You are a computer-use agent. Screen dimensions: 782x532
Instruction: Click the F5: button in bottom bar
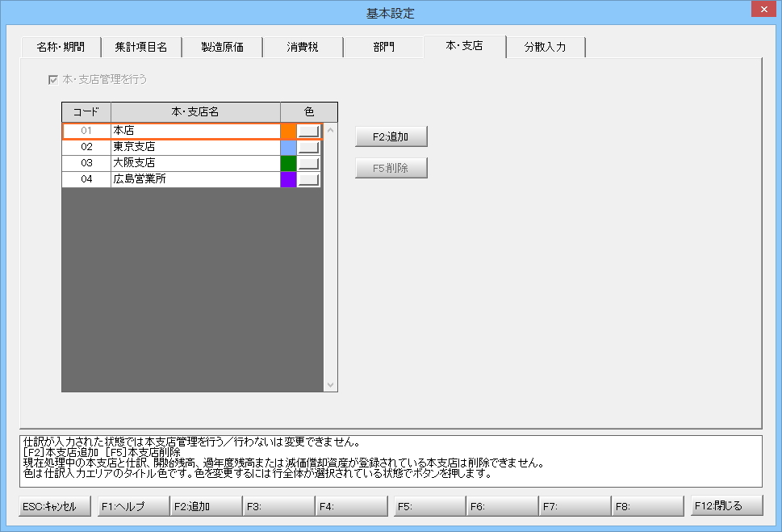point(429,506)
